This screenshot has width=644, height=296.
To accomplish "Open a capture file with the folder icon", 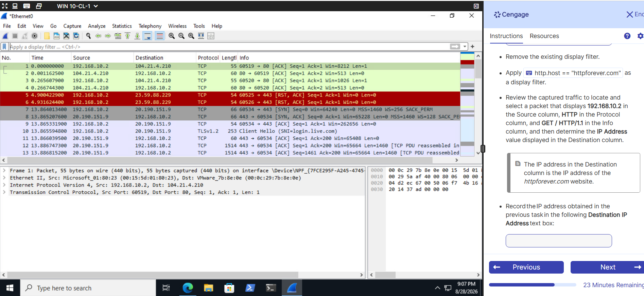I will (47, 36).
